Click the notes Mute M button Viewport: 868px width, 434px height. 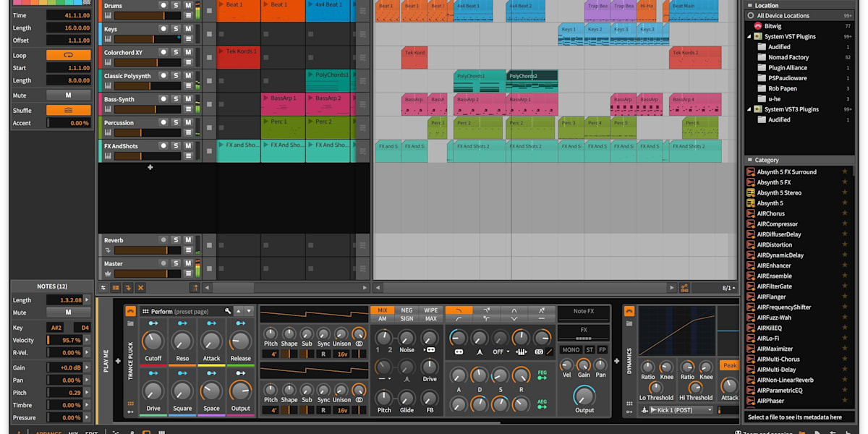[69, 312]
